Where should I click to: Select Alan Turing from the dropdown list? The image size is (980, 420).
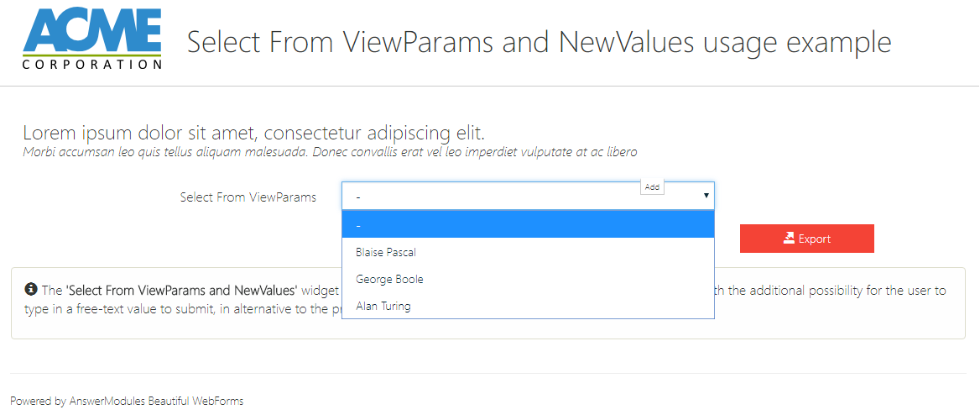click(383, 306)
